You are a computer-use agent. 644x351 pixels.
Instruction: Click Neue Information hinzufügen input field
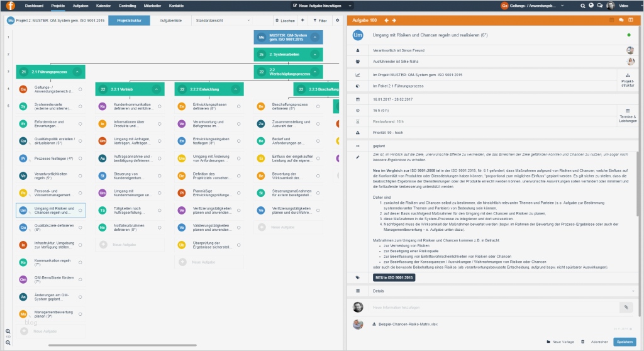point(493,307)
